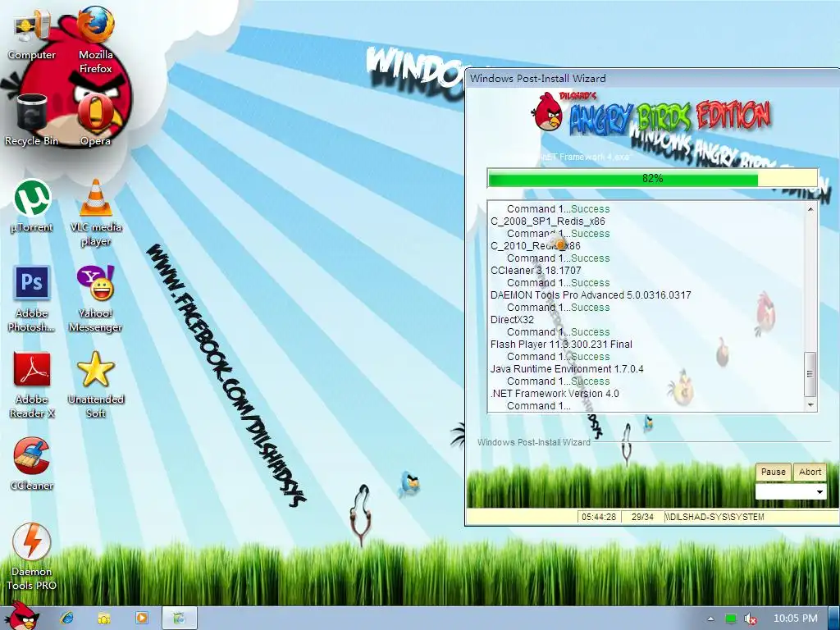Launch the media player taskbar icon
Screen dimensions: 840x630
tap(141, 619)
